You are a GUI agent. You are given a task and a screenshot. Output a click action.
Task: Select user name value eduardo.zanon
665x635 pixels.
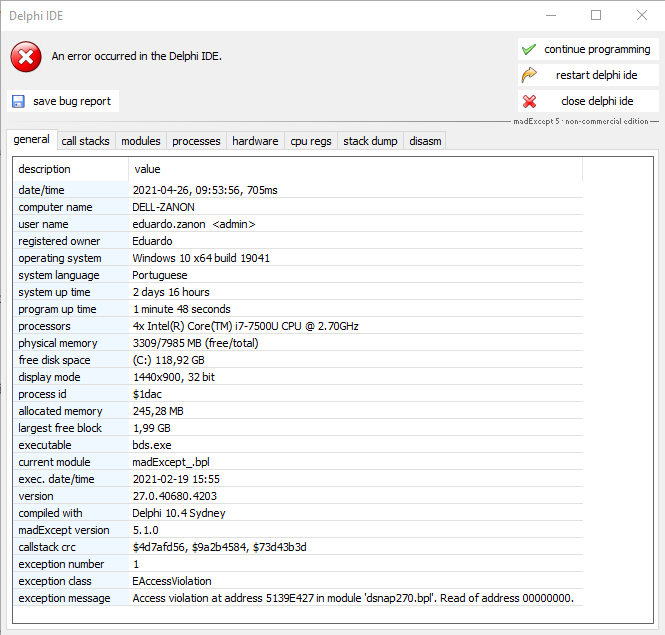tap(193, 224)
